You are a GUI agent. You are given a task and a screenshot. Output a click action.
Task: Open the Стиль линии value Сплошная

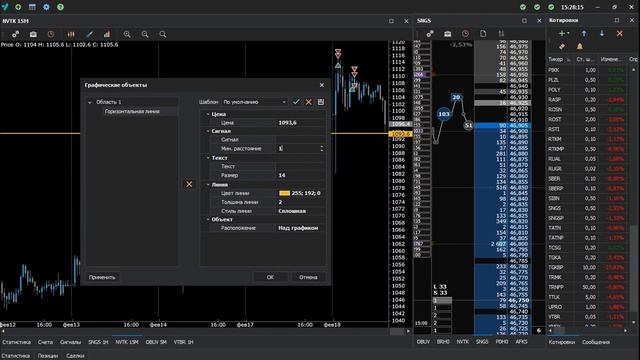pos(301,211)
